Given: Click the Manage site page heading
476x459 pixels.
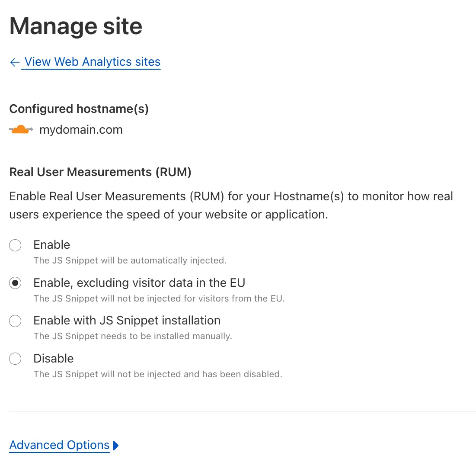Looking at the screenshot, I should coord(76,26).
